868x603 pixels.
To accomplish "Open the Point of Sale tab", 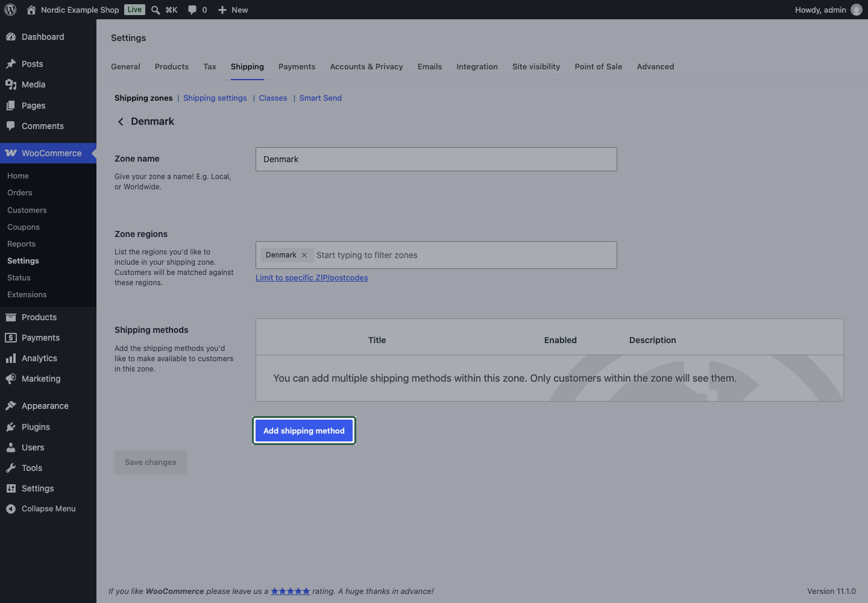I will [x=599, y=67].
